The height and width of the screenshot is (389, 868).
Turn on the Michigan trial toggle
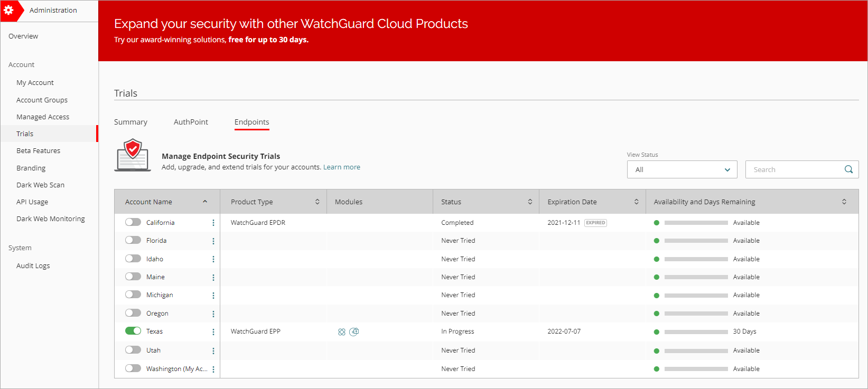point(133,295)
